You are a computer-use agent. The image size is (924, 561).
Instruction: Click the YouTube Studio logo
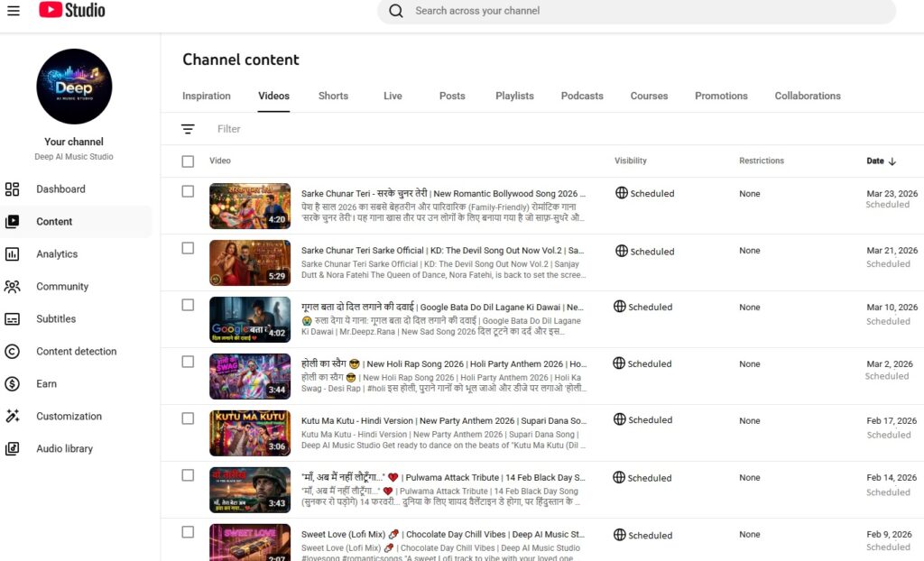72,11
